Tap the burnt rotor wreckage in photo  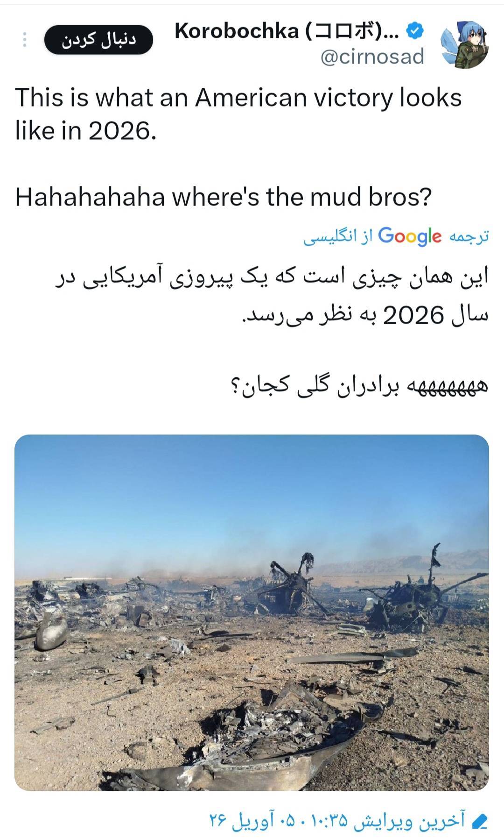[294, 583]
